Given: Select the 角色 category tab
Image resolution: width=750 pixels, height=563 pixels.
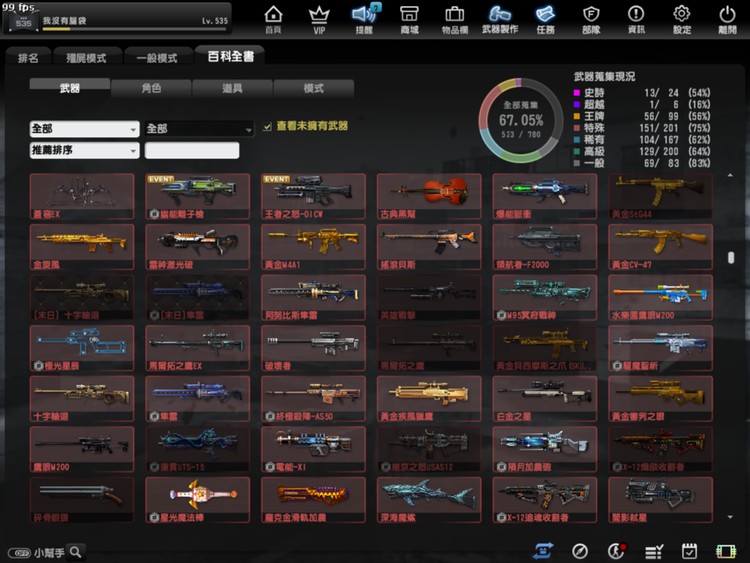Looking at the screenshot, I should coord(150,88).
